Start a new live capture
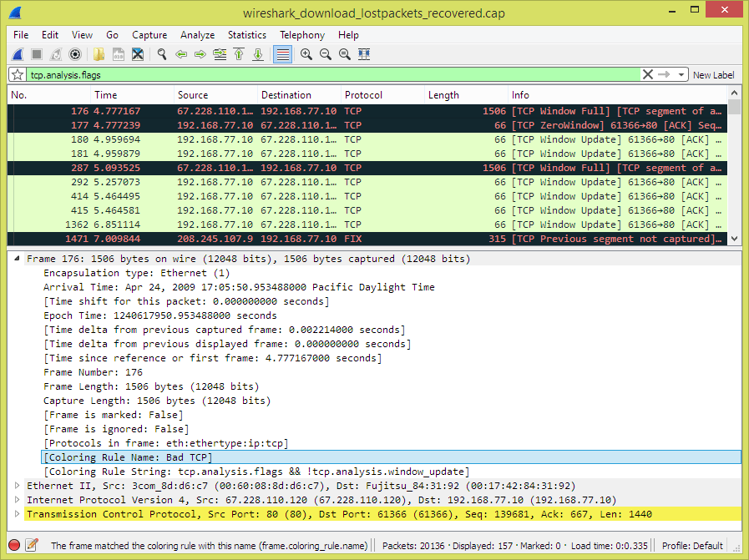The width and height of the screenshot is (749, 560). (x=18, y=54)
